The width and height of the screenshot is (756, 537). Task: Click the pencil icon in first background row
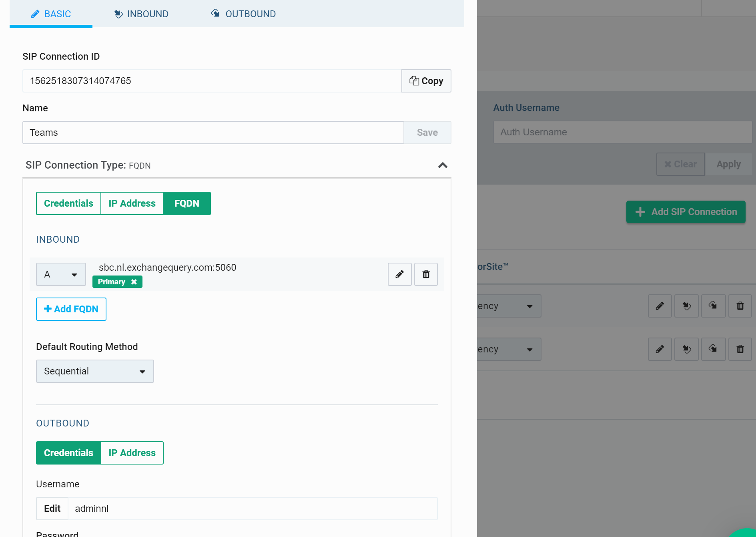pyautogui.click(x=660, y=306)
